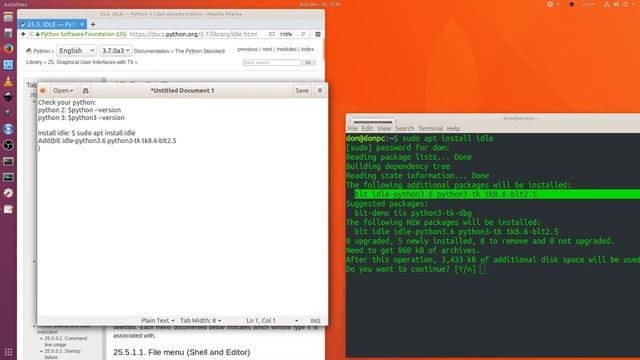Open the clock and calendar in top bar

click(x=320, y=4)
